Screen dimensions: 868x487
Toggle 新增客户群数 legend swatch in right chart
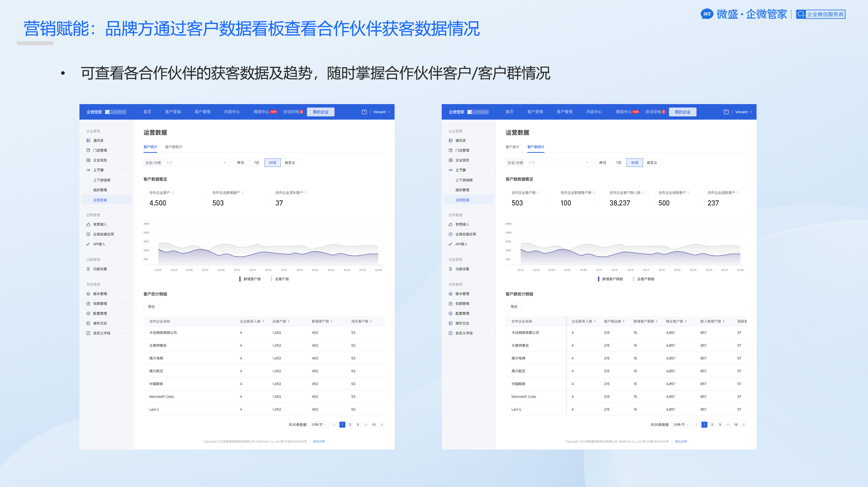tap(599, 279)
